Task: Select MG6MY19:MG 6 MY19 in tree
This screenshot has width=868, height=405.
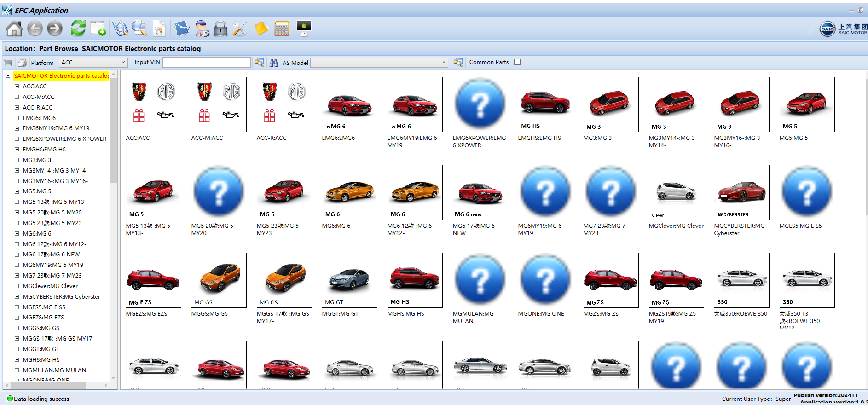Action: pyautogui.click(x=53, y=265)
